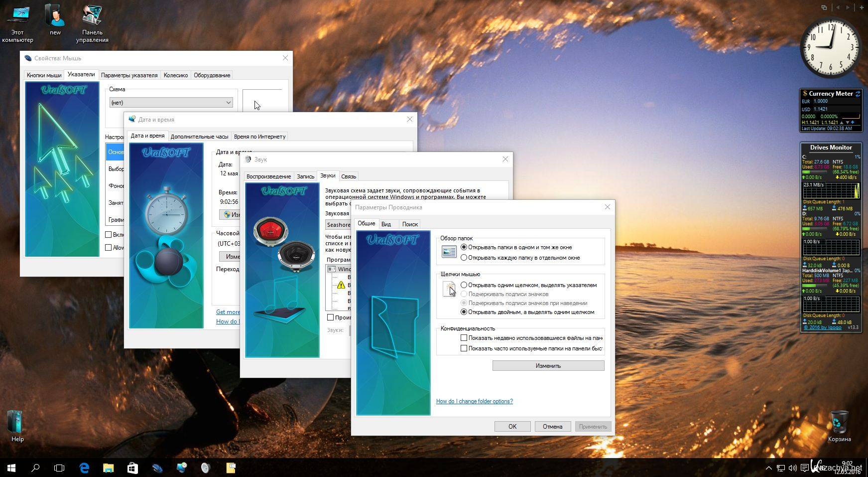Open the Help desktop icon
The height and width of the screenshot is (477, 868).
click(x=17, y=426)
